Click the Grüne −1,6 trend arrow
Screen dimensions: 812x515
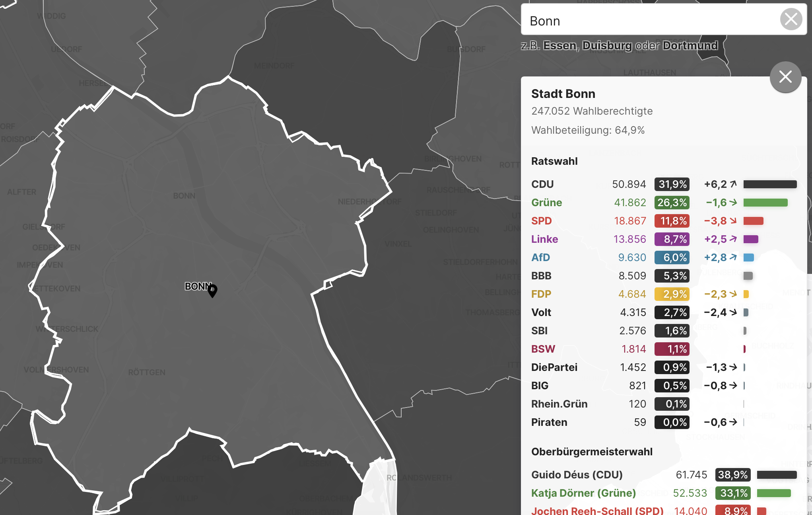tap(733, 202)
